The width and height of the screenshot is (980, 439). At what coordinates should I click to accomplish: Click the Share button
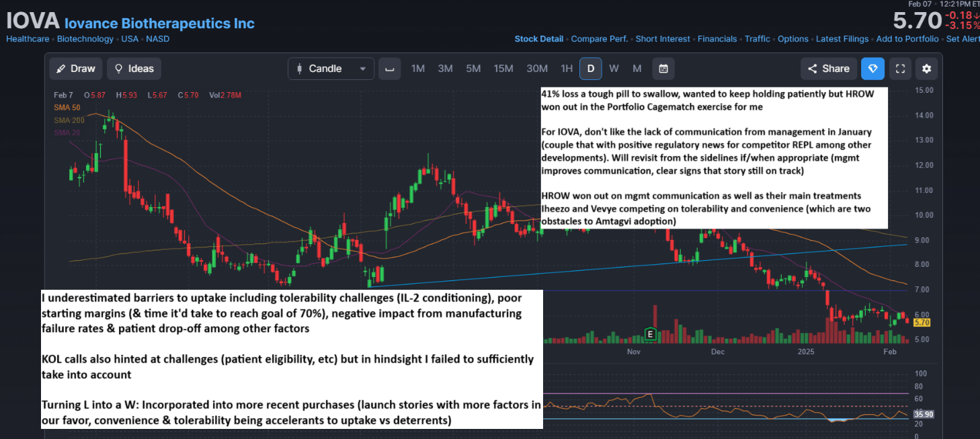[829, 69]
